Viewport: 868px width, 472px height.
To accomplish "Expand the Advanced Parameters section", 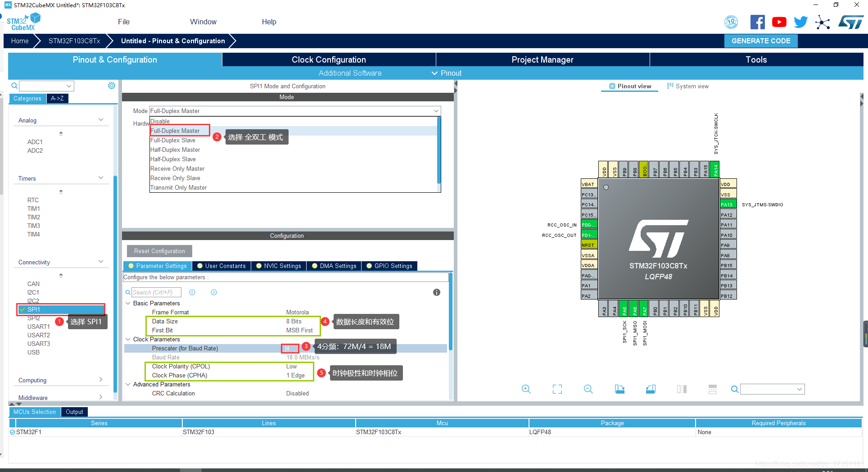I will 128,384.
